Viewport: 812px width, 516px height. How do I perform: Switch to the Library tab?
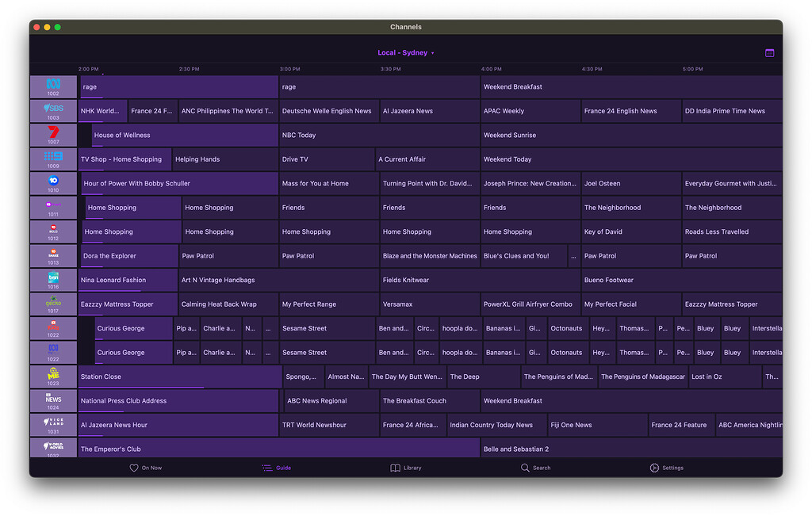point(406,468)
